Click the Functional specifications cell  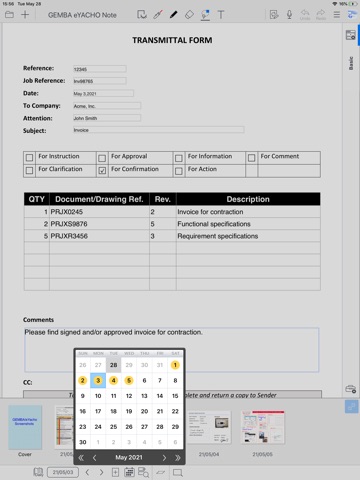(x=248, y=224)
